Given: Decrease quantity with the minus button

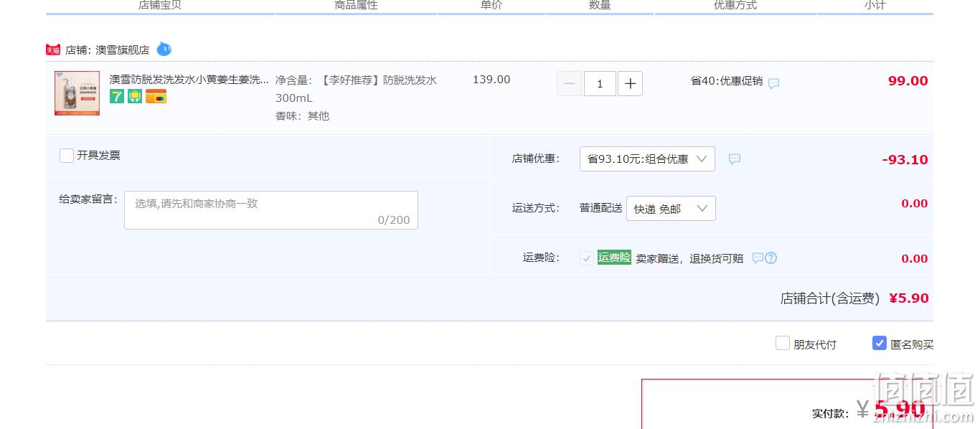Looking at the screenshot, I should tap(570, 84).
